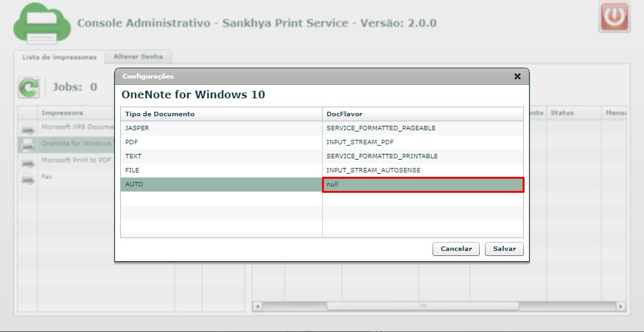Select the PDF document type row
This screenshot has height=332, width=644.
(x=321, y=142)
